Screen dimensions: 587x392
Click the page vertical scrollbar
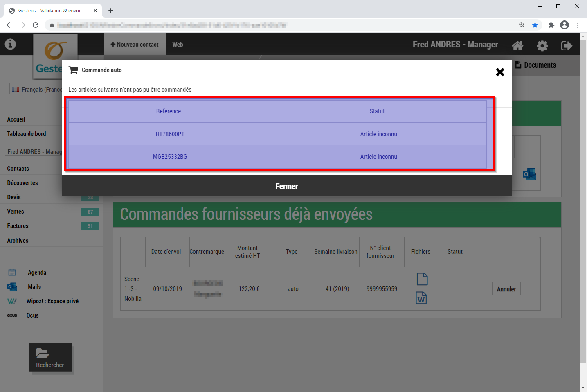tap(583, 205)
